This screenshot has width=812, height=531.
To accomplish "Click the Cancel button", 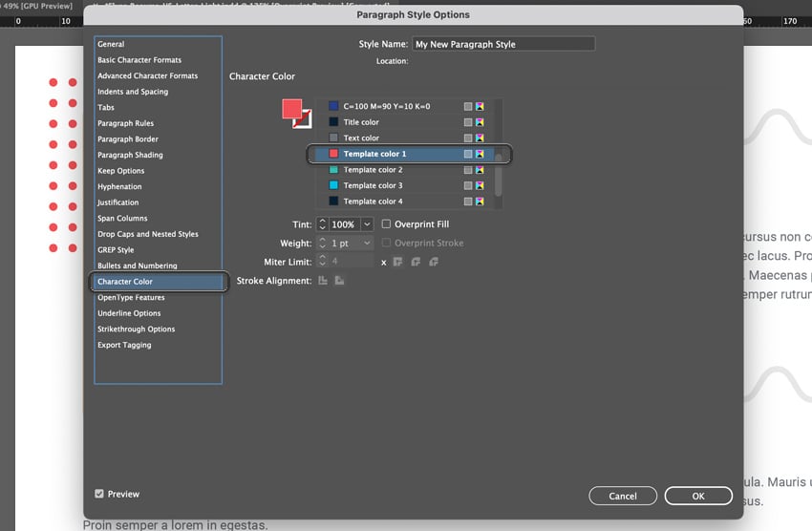I will point(623,496).
